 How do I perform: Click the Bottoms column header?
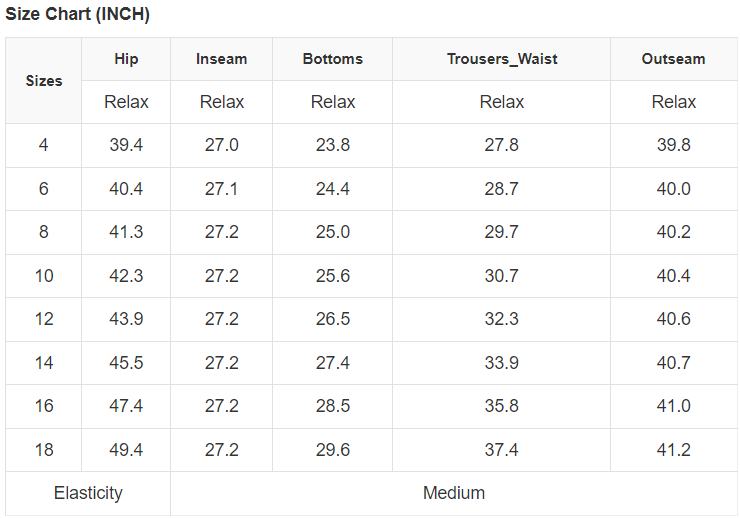(x=332, y=59)
